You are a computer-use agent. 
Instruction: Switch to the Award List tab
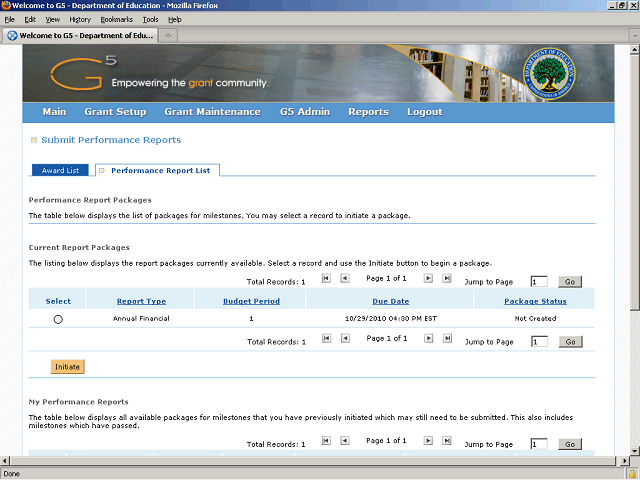point(60,170)
